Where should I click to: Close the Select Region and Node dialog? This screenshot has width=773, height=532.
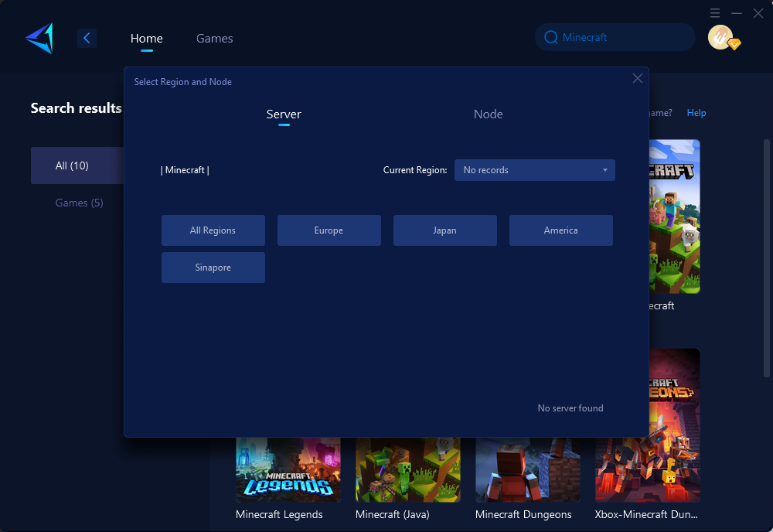(638, 78)
